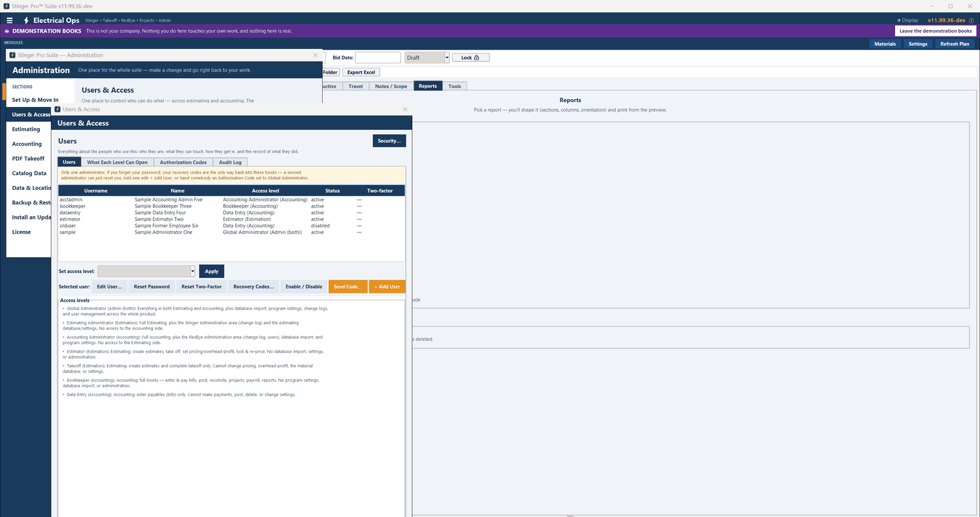980x517 pixels.
Task: Click the Materials button in the top bar
Action: [x=885, y=44]
